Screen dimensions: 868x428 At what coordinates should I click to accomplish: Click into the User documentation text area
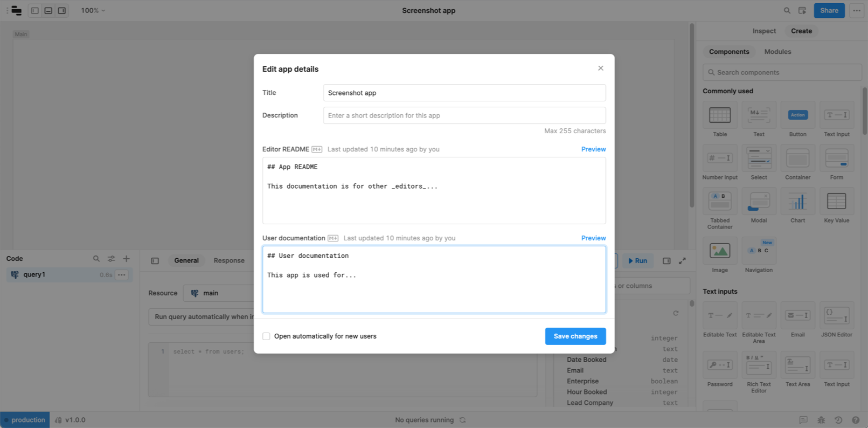point(434,279)
